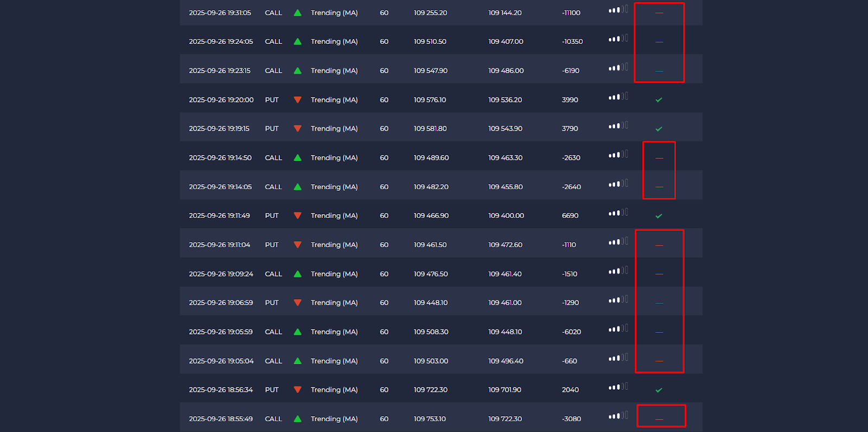Click CALL label in 19:14:05 row
Screen dimensions: 868x432
tap(273, 187)
